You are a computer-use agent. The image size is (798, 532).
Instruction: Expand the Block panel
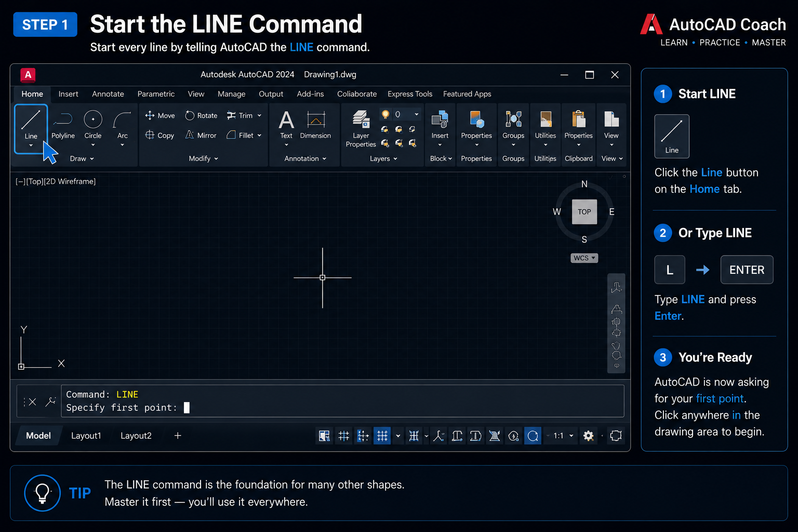441,158
